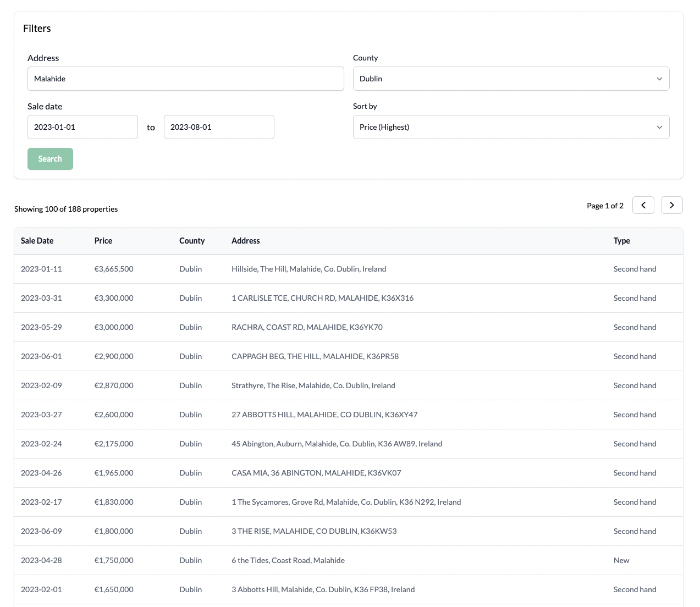Image resolution: width=700 pixels, height=607 pixels.
Task: Select the €2,175,000 price cell
Action: coord(114,444)
